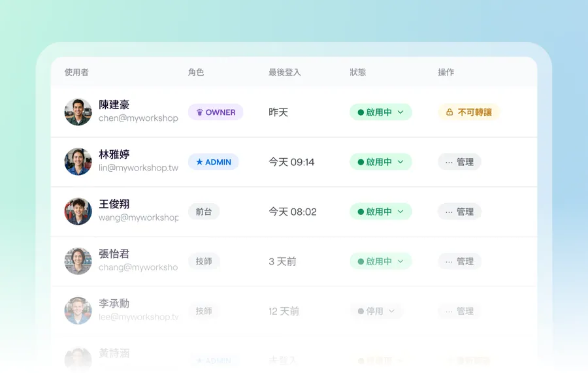Click the email starting with lee@myworkshop
Screen dimensions: 588x373
[139, 317]
